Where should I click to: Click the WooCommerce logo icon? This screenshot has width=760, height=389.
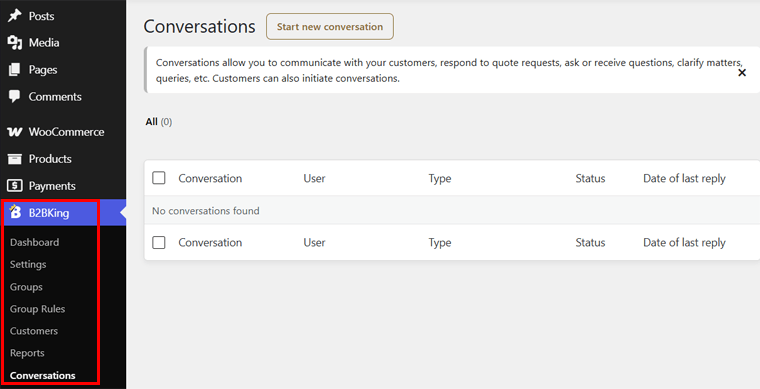(15, 132)
